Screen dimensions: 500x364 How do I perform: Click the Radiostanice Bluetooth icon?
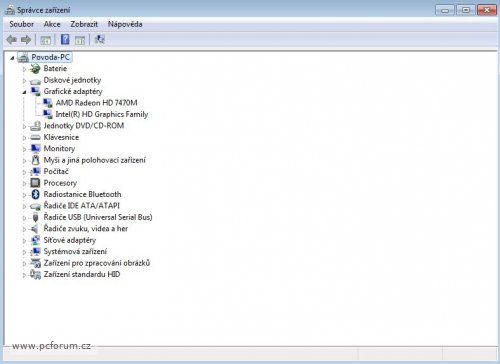35,194
